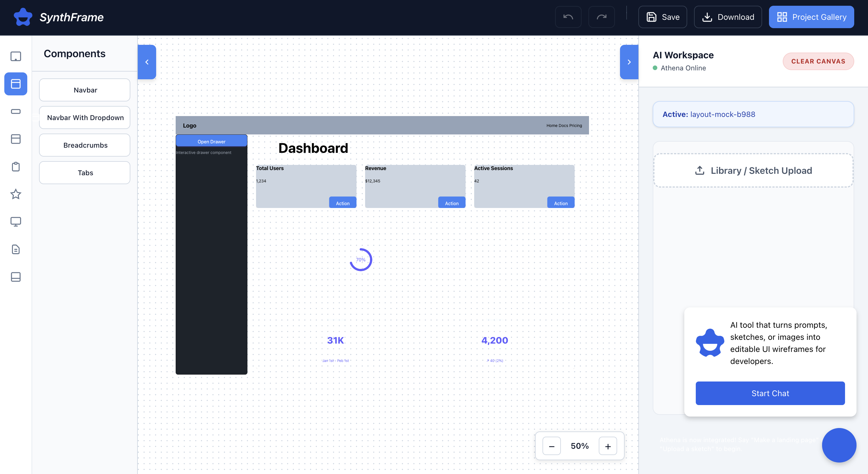Click the Library / Sketch Upload area
The height and width of the screenshot is (474, 868).
[x=753, y=171]
